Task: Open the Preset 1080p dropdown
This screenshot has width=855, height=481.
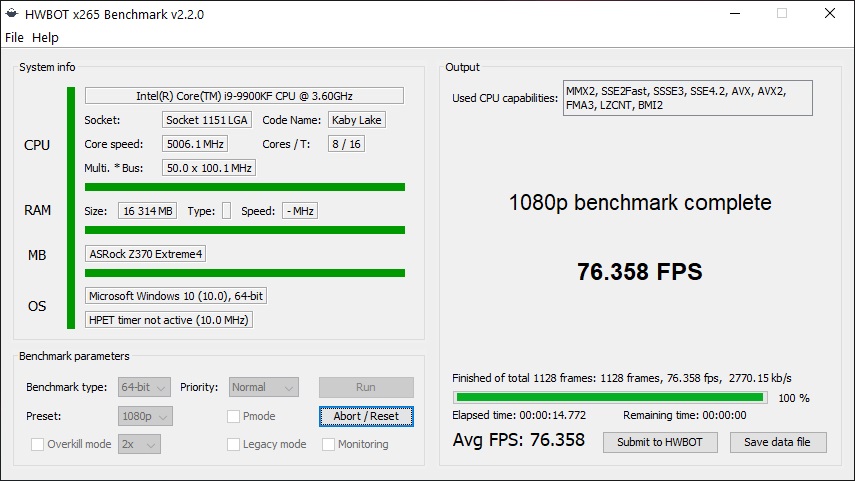Action: tap(145, 416)
